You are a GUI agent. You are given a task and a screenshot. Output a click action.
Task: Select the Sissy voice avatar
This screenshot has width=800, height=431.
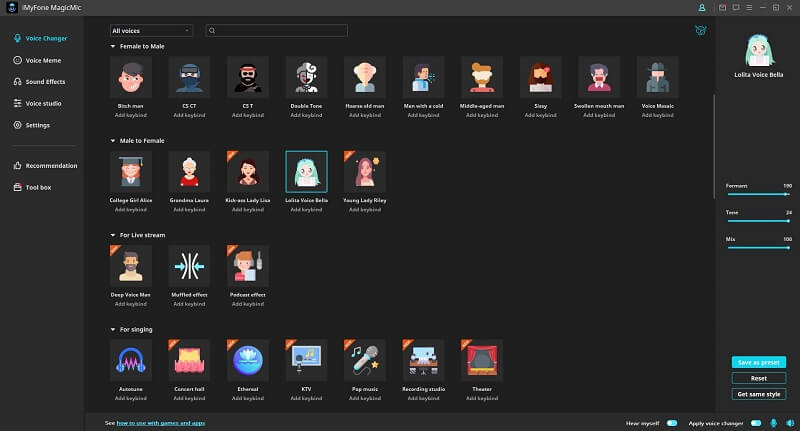(540, 77)
